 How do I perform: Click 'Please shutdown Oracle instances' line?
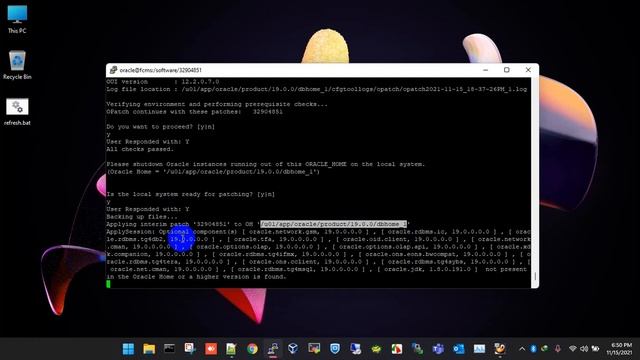[266, 164]
